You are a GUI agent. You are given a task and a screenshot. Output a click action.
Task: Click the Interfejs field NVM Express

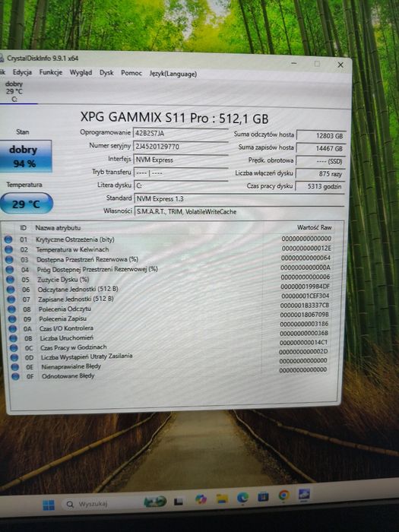(x=181, y=160)
